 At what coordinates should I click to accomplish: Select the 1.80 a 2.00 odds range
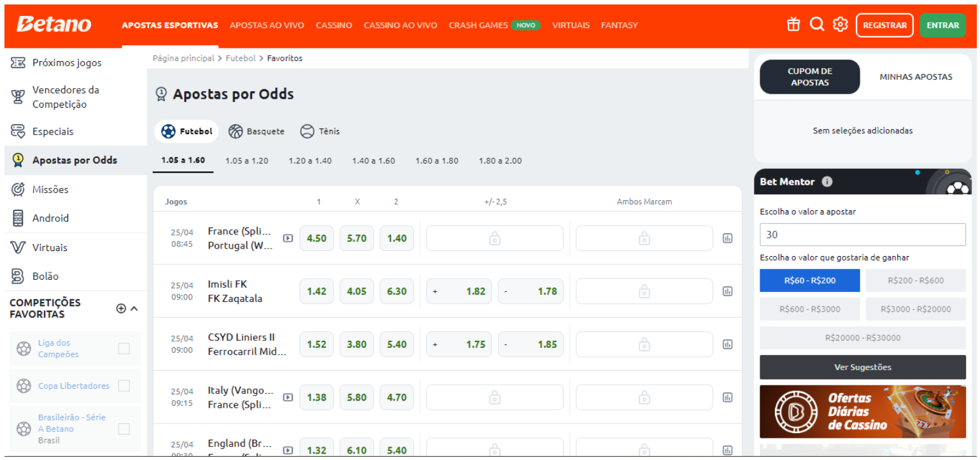tap(500, 161)
